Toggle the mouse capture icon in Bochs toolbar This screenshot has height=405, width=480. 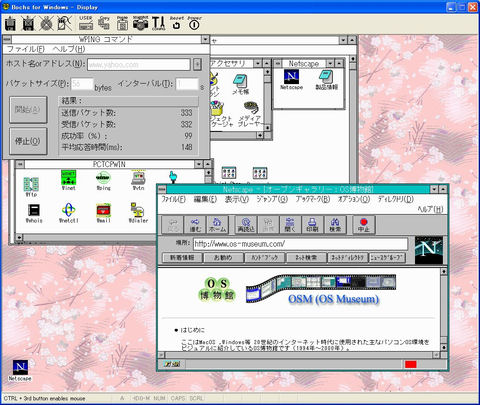click(64, 24)
